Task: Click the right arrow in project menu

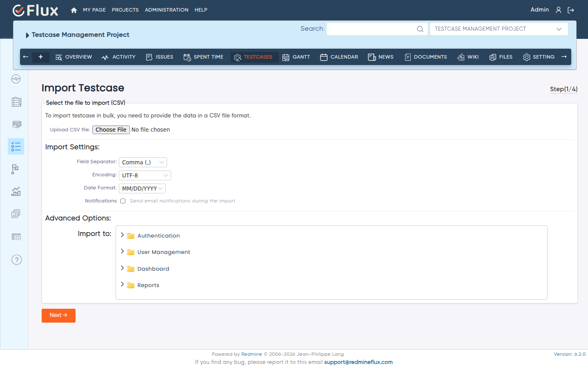Action: tap(564, 57)
